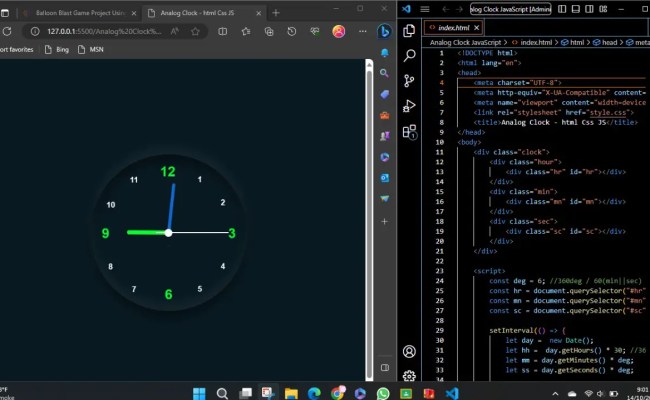Go back in VS Code navigation history
Viewport: 650px width, 400px height.
(446, 9)
